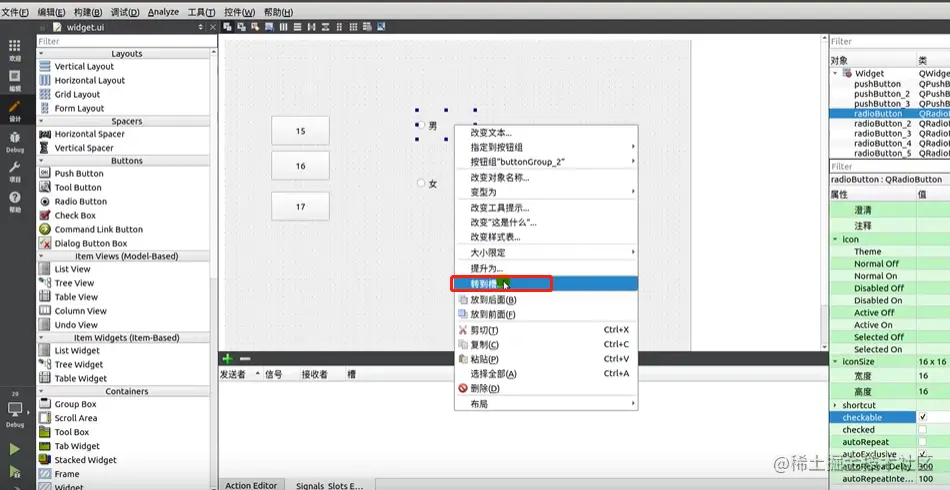Viewport: 950px width, 490px height.
Task: Choose 删除(D) from context menu
Action: [546, 388]
